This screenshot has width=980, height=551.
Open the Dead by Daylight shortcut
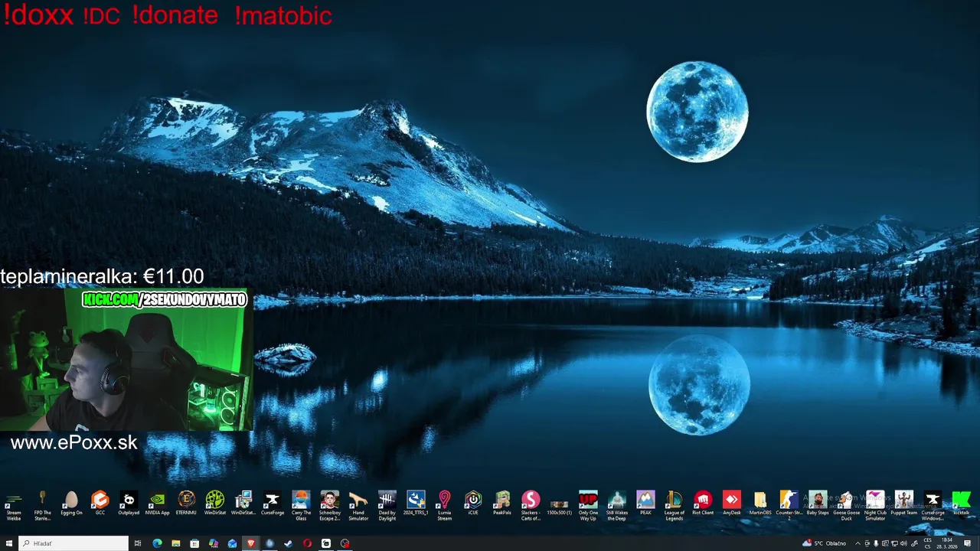(x=387, y=506)
